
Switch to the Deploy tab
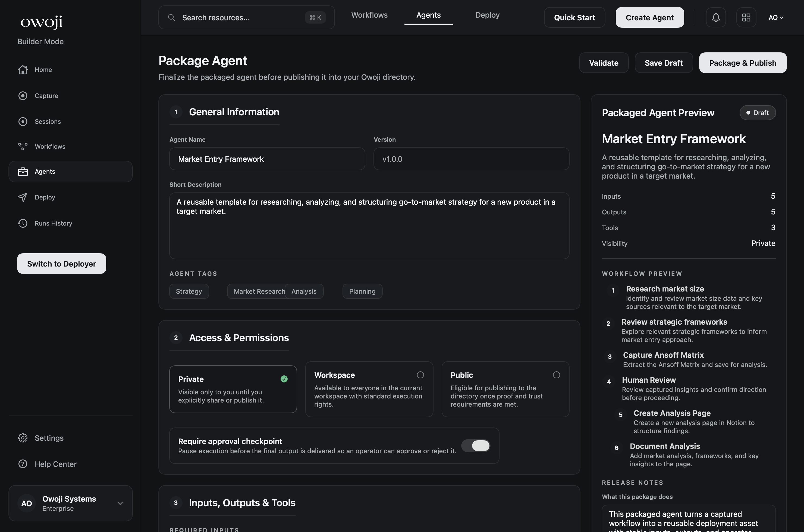click(487, 15)
